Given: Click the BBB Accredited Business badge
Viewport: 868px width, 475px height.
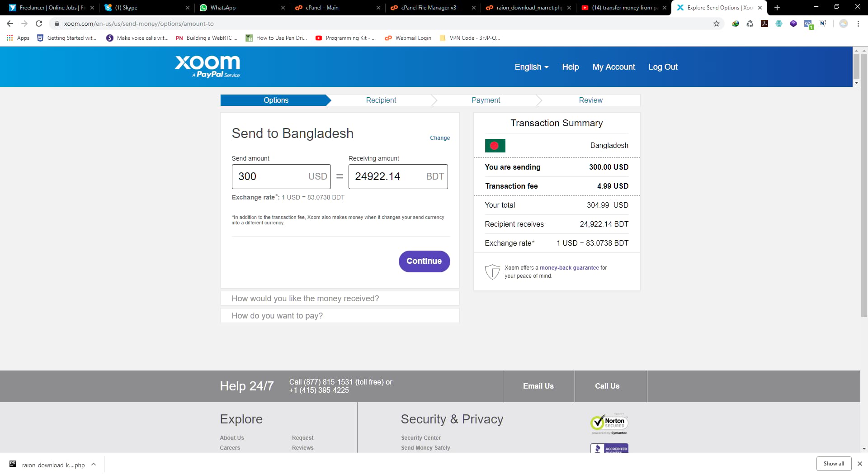Looking at the screenshot, I should point(609,448).
